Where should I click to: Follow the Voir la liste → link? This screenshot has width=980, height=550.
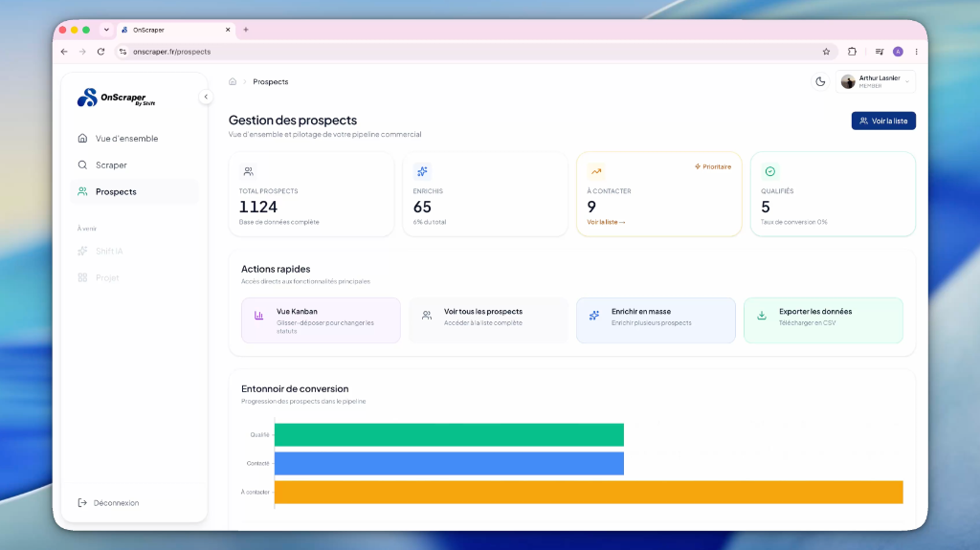(x=606, y=222)
